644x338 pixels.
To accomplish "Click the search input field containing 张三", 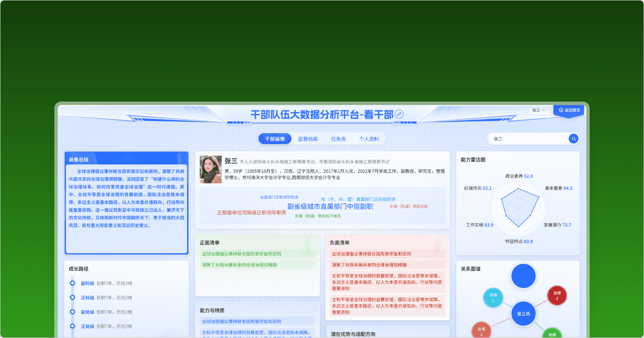I will tap(528, 139).
